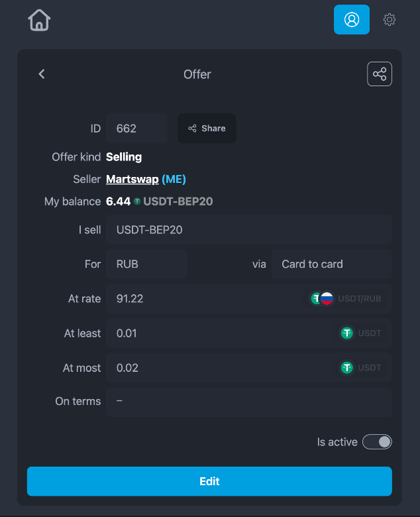
Task: Click the Share button next to ID
Action: [207, 129]
